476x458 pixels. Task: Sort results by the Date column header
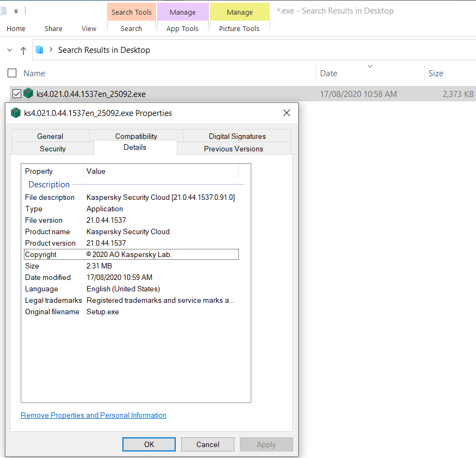(x=329, y=73)
